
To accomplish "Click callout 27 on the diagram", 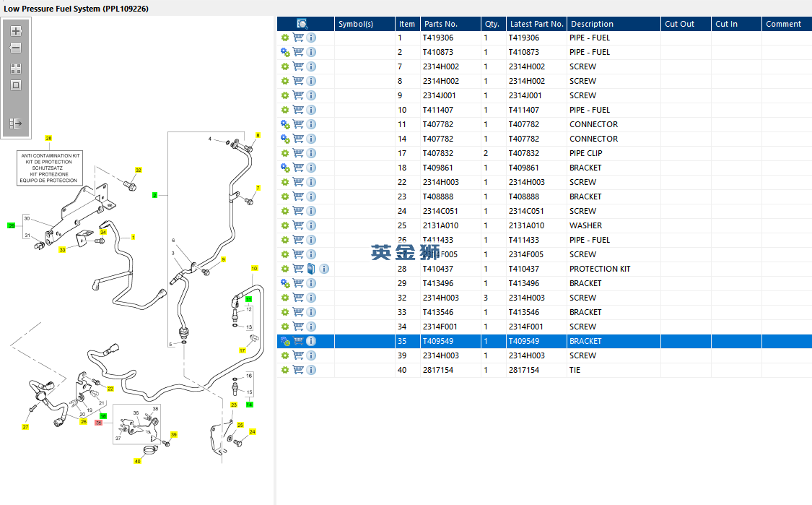I will pyautogui.click(x=25, y=427).
